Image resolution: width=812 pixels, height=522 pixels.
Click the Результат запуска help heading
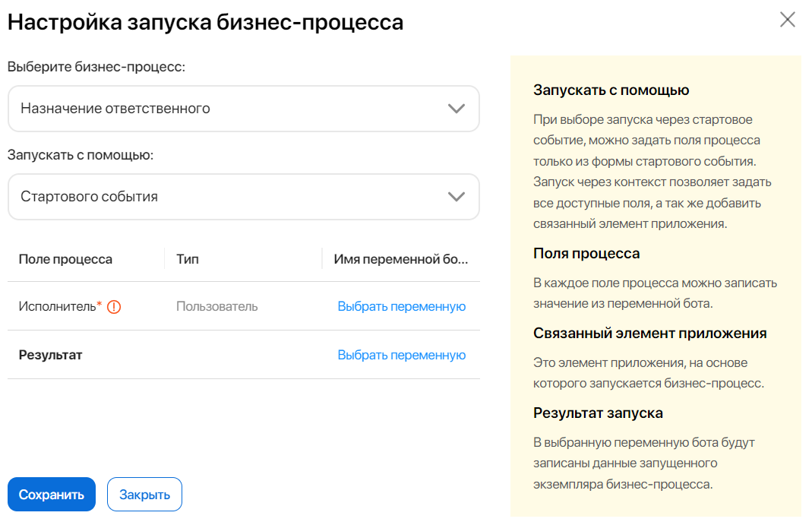click(x=598, y=413)
